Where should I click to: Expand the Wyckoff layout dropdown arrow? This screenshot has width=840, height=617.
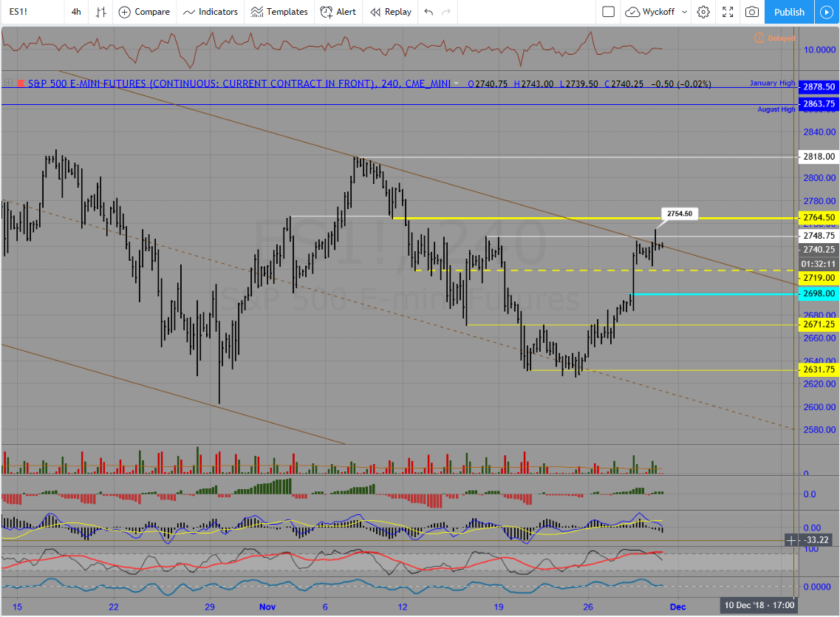coord(684,12)
